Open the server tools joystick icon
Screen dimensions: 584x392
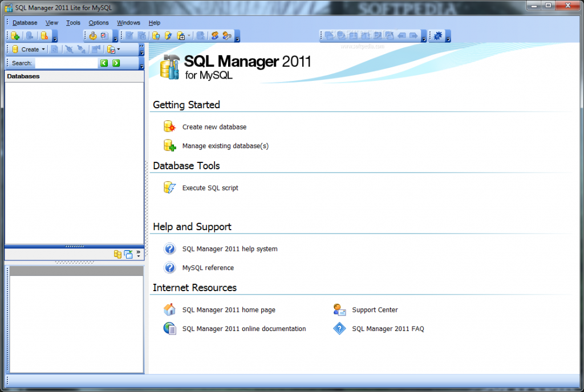tap(93, 36)
